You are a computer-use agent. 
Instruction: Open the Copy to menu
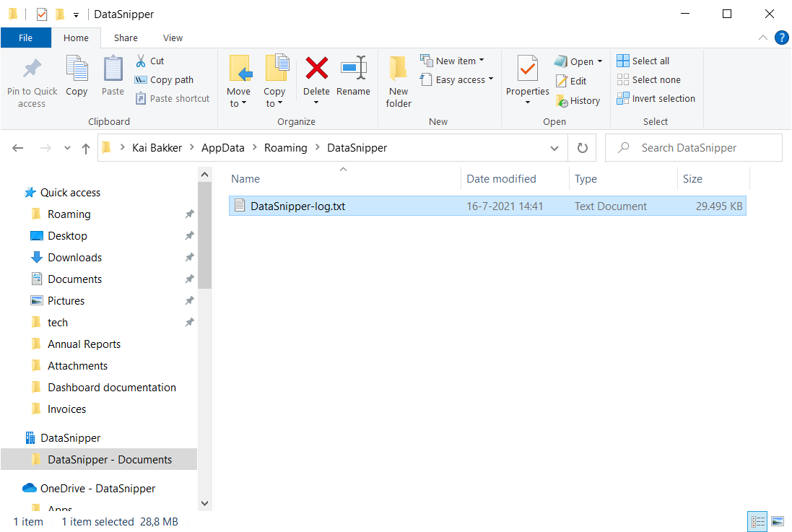tap(275, 82)
